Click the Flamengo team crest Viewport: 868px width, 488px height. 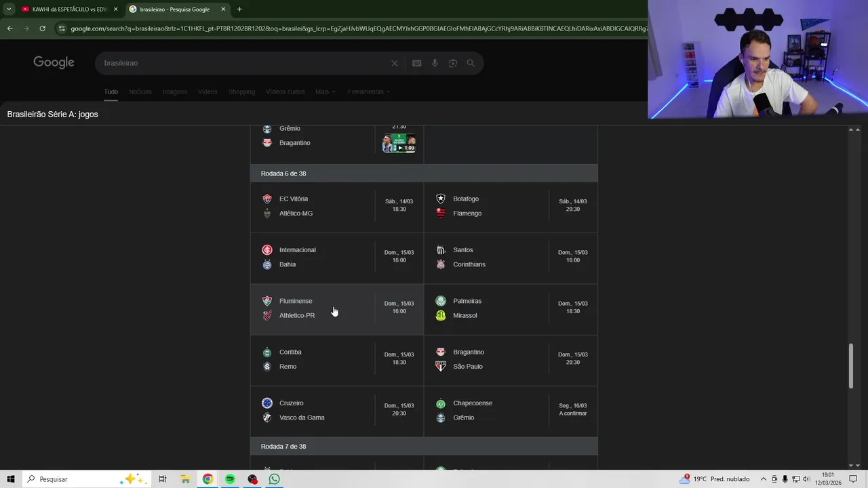pos(441,213)
